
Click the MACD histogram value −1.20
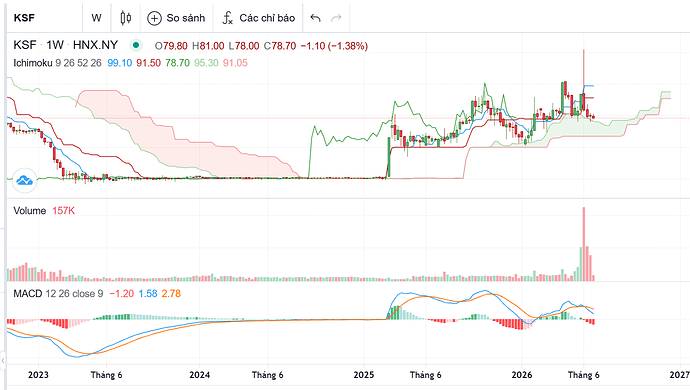pos(121,294)
